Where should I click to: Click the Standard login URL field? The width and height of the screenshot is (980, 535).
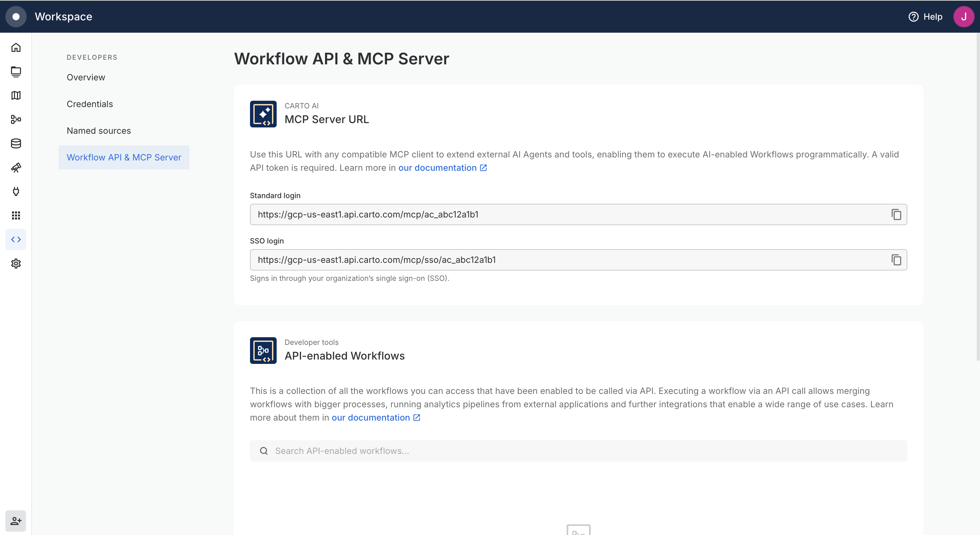pyautogui.click(x=578, y=214)
